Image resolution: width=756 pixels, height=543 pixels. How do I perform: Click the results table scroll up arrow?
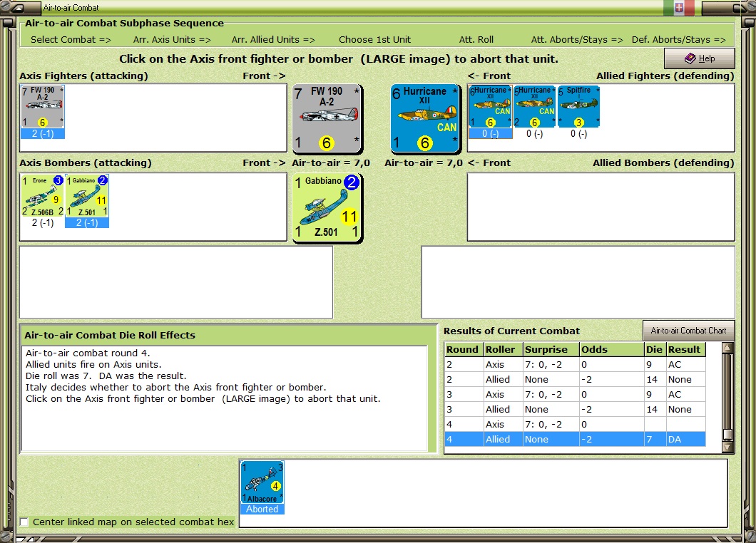tap(727, 348)
